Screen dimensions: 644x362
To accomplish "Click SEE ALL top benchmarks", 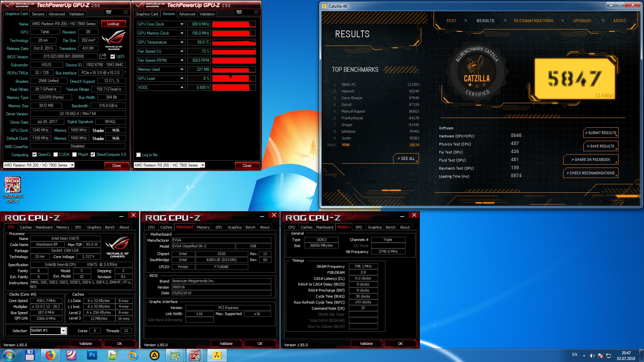I will click(x=406, y=158).
